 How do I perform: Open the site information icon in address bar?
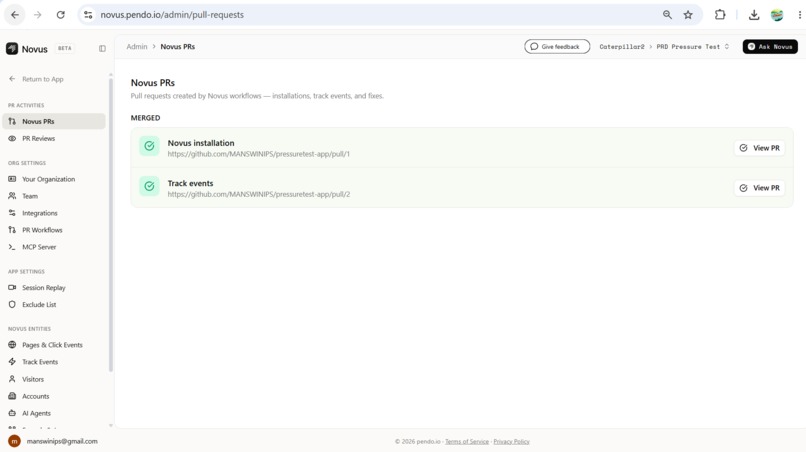(88, 15)
